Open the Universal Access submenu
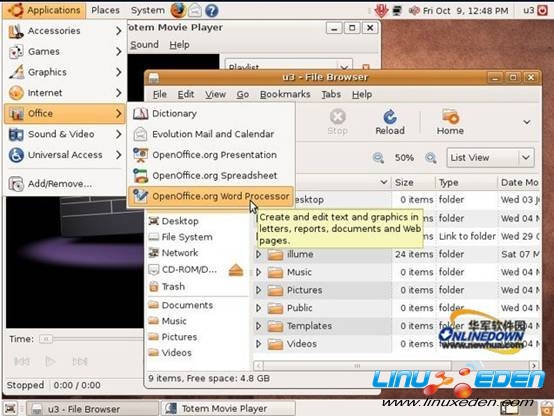The height and width of the screenshot is (416, 554). tap(65, 155)
